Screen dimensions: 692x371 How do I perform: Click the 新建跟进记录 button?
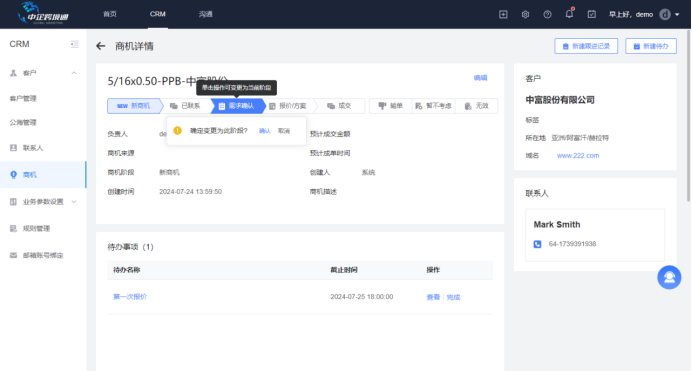pos(586,46)
